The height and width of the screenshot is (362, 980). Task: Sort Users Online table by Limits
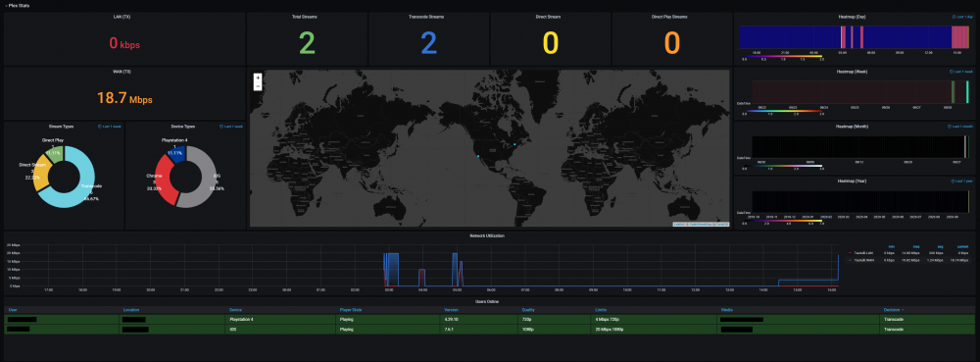(601, 309)
